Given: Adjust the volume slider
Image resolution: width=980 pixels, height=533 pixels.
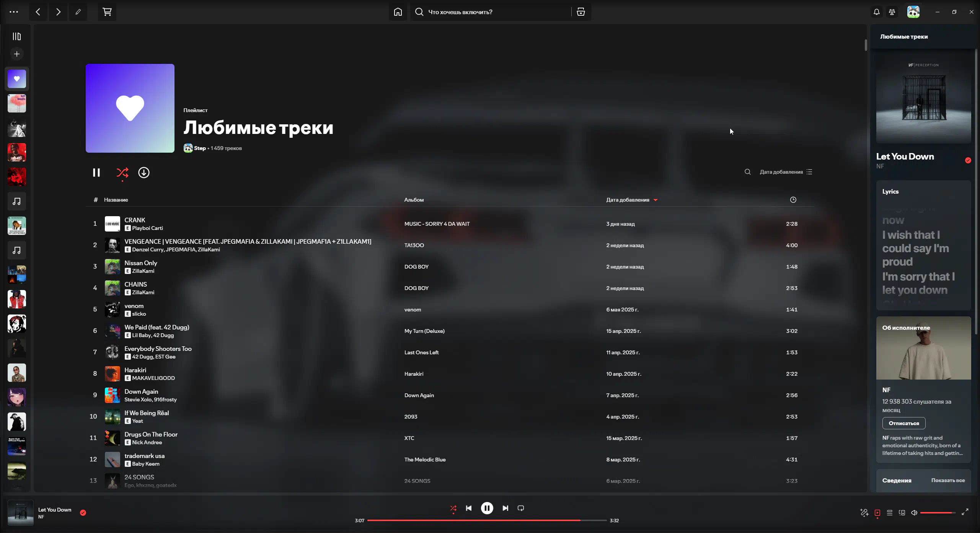Looking at the screenshot, I should (x=938, y=513).
